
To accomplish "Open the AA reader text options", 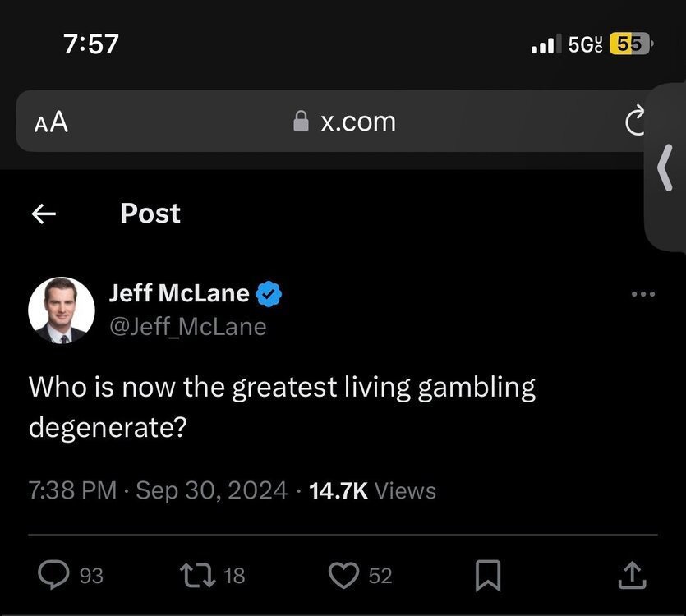I will pos(51,123).
